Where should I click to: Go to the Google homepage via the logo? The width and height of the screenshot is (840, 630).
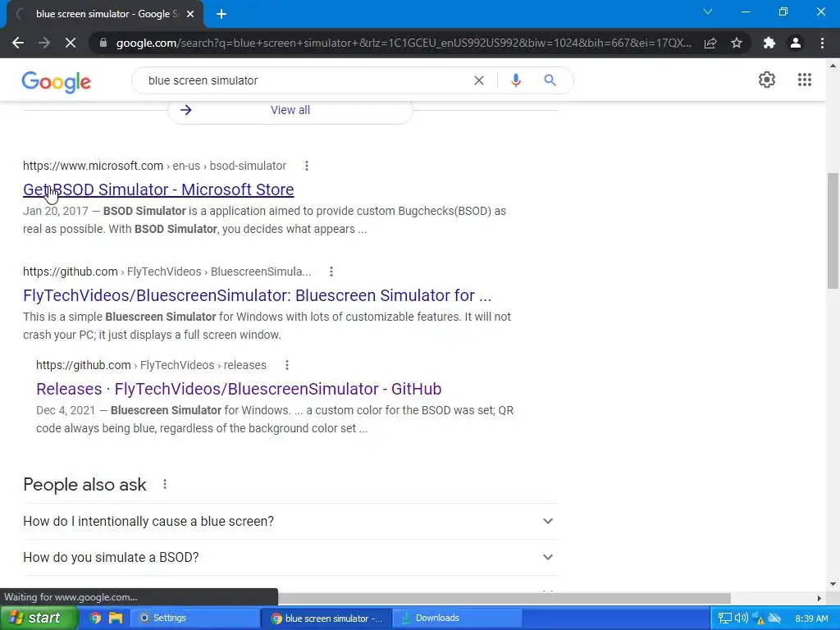coord(57,81)
